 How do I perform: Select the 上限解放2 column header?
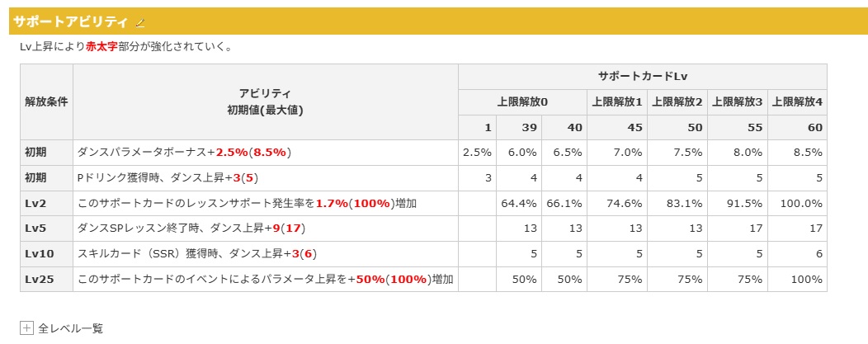[677, 101]
